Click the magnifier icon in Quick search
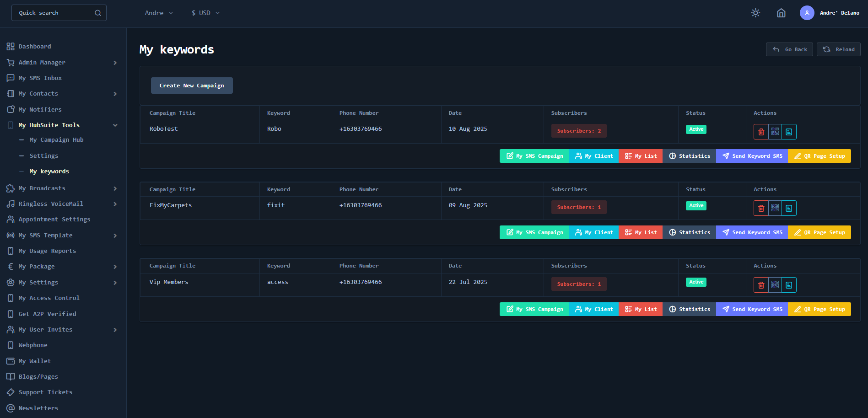This screenshot has height=418, width=868. (97, 12)
